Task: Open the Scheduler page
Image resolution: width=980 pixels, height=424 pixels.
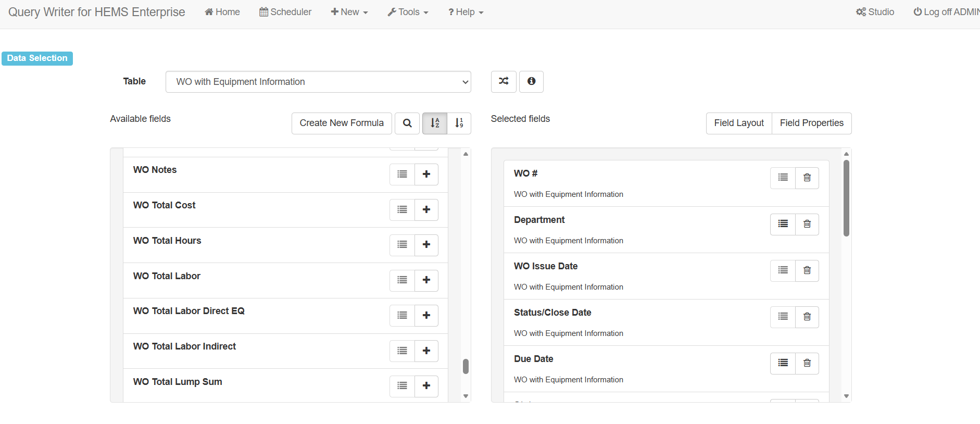Action: point(285,12)
